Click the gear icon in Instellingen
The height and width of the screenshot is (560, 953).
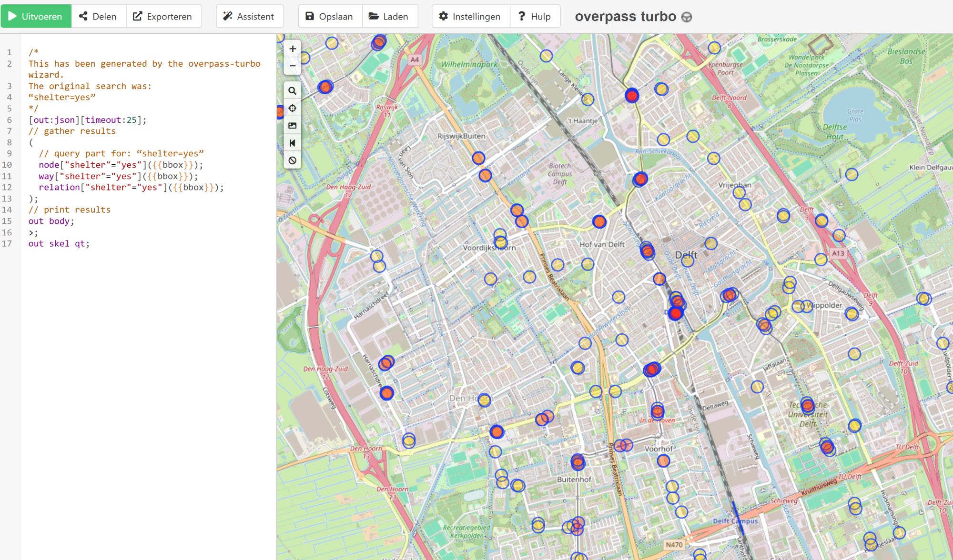[x=444, y=16]
